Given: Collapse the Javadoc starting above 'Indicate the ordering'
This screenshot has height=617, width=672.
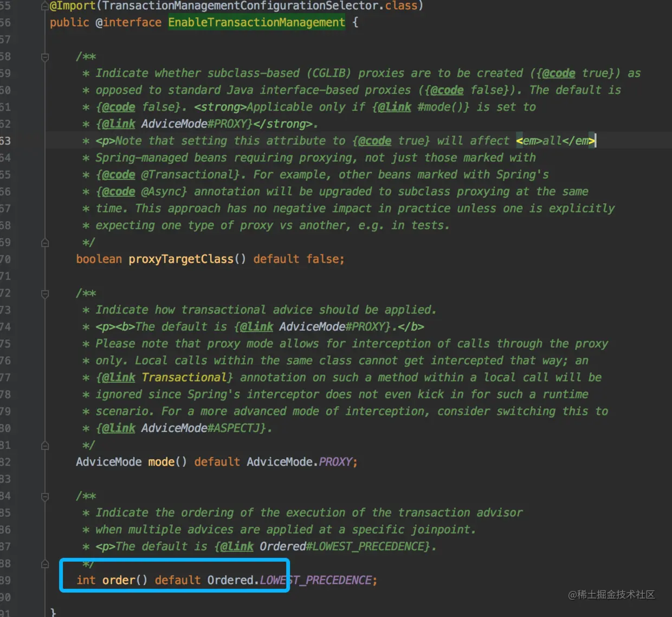Looking at the screenshot, I should coord(45,497).
